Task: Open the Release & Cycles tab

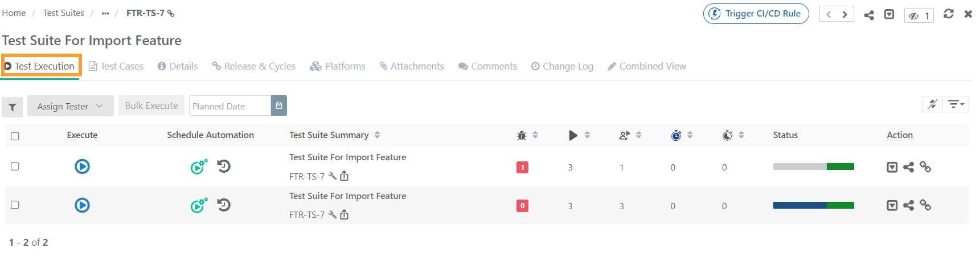Action: [254, 66]
